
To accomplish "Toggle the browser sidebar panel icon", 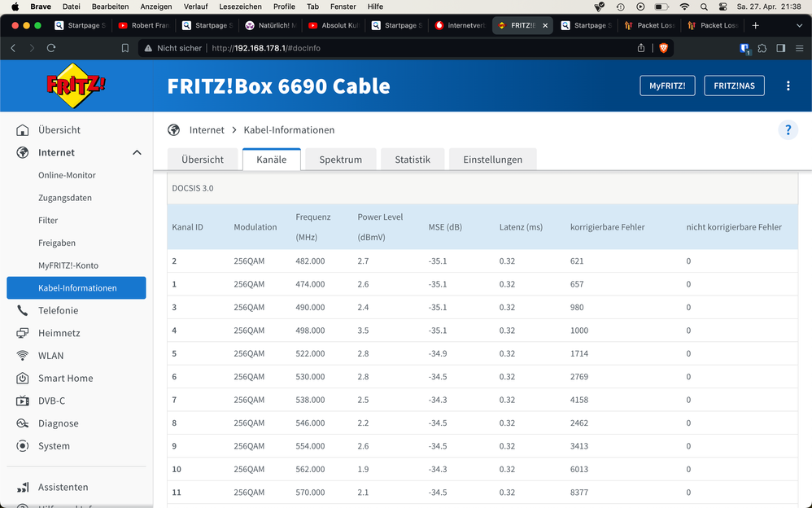I will (781, 48).
